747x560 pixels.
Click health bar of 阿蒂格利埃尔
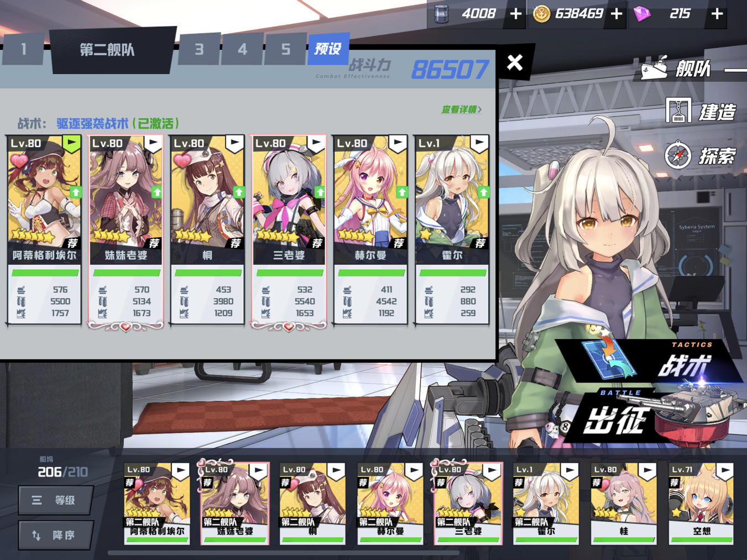[45, 273]
